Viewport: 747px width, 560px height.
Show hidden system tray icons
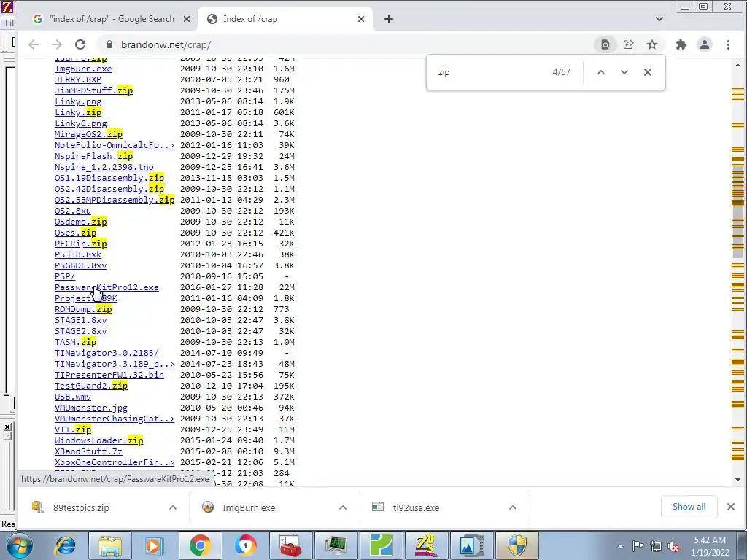coord(620,546)
